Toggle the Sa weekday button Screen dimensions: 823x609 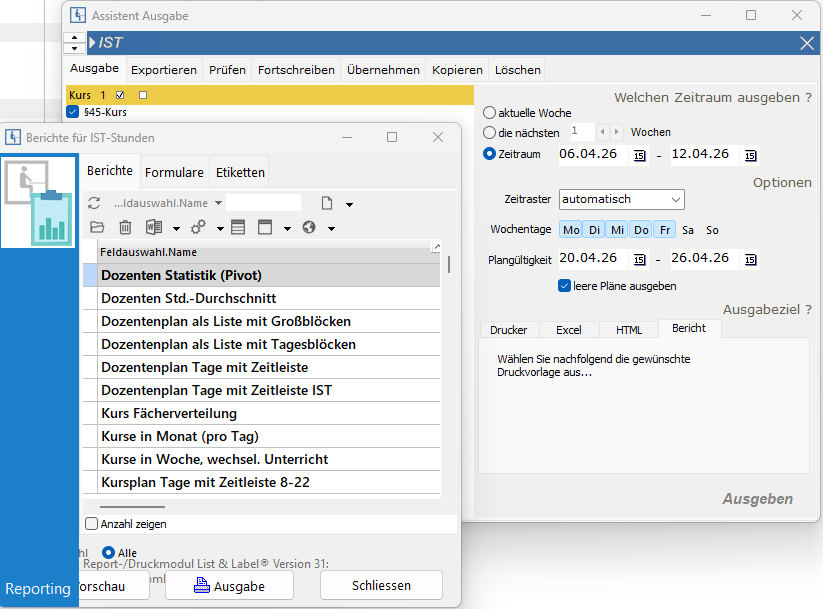tap(688, 230)
